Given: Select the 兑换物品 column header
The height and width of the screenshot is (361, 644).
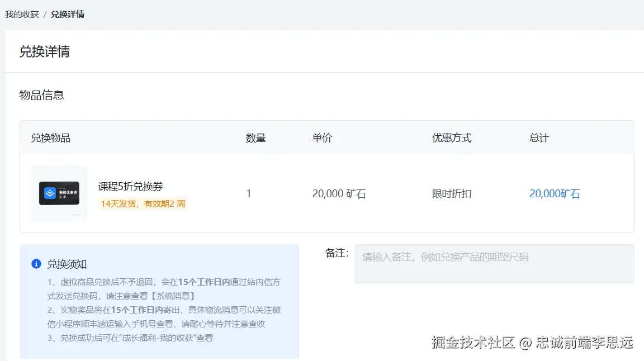Looking at the screenshot, I should (x=50, y=138).
